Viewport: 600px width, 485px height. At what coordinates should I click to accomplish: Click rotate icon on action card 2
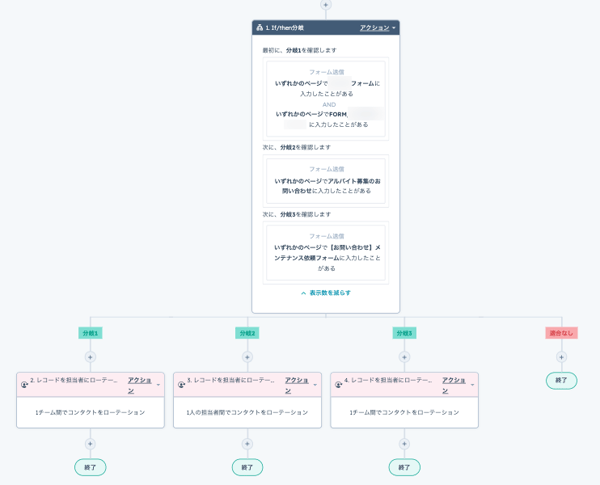25,385
